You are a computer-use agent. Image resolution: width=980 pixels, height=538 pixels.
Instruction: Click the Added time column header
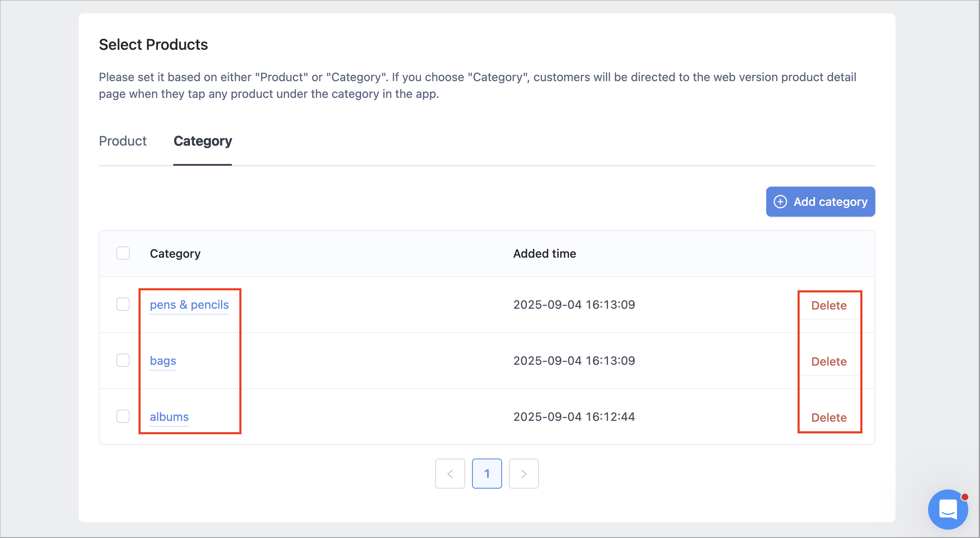pos(545,254)
